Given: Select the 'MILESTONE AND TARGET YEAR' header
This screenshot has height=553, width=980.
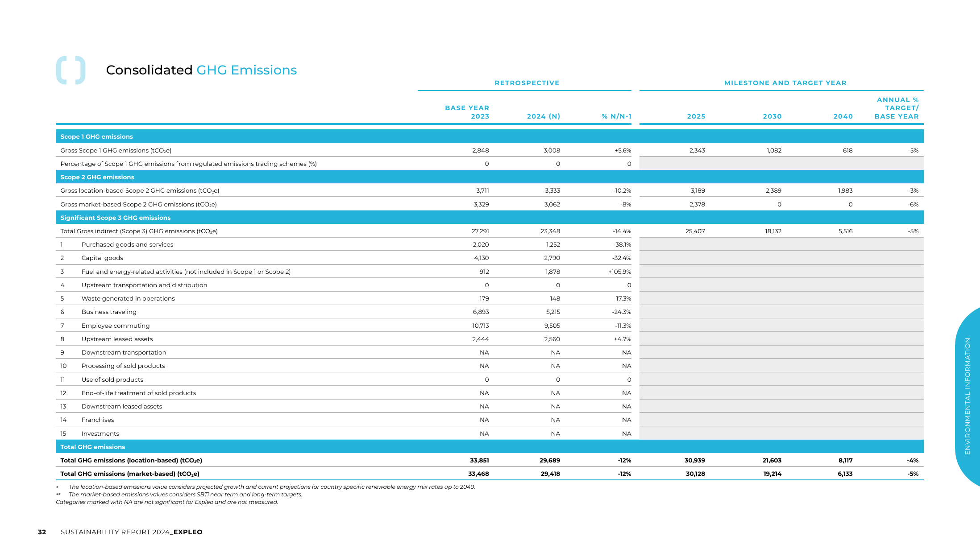Looking at the screenshot, I should [x=785, y=83].
